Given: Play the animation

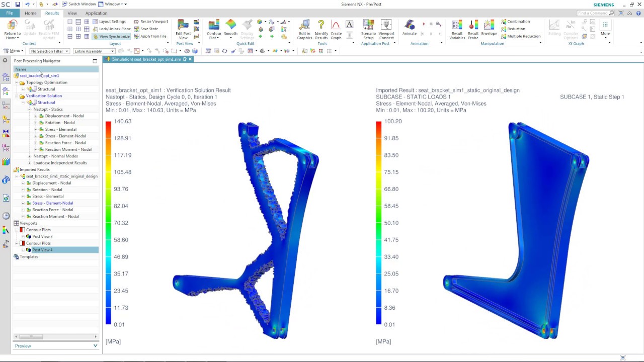Looking at the screenshot, I should (x=424, y=24).
